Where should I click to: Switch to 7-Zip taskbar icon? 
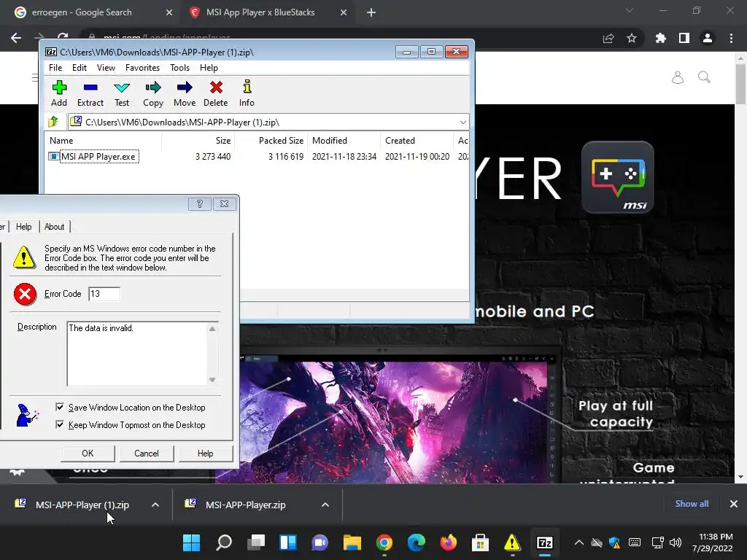[x=544, y=542]
